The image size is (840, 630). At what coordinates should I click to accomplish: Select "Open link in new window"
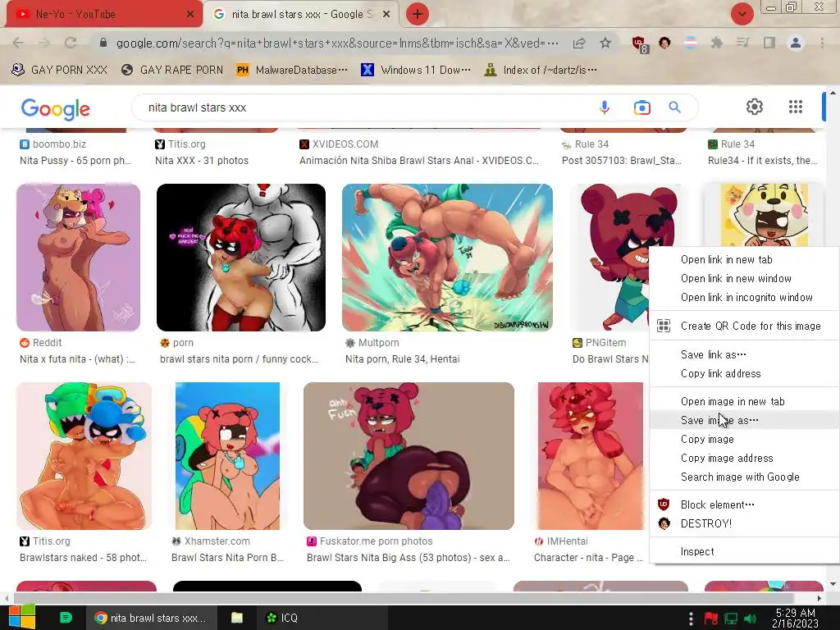pyautogui.click(x=736, y=279)
